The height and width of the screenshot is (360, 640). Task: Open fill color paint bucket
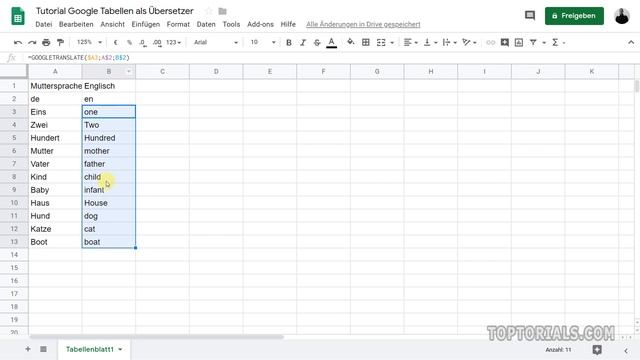tap(350, 42)
